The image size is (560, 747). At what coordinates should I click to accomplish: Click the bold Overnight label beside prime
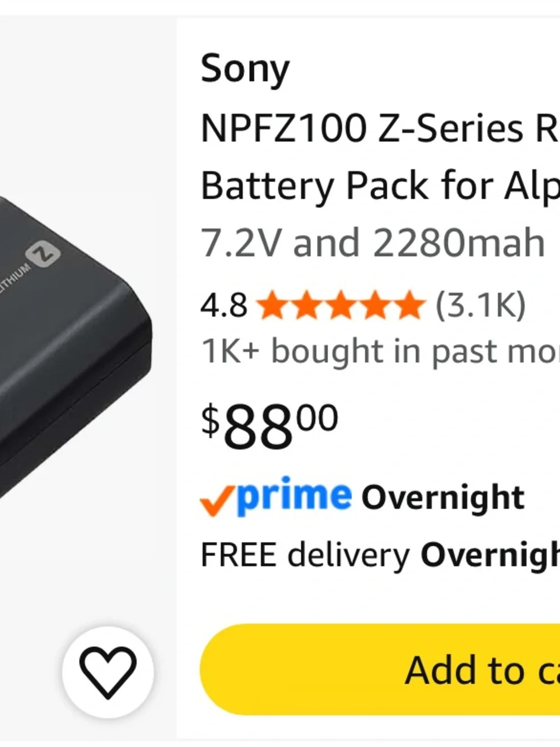point(443,497)
